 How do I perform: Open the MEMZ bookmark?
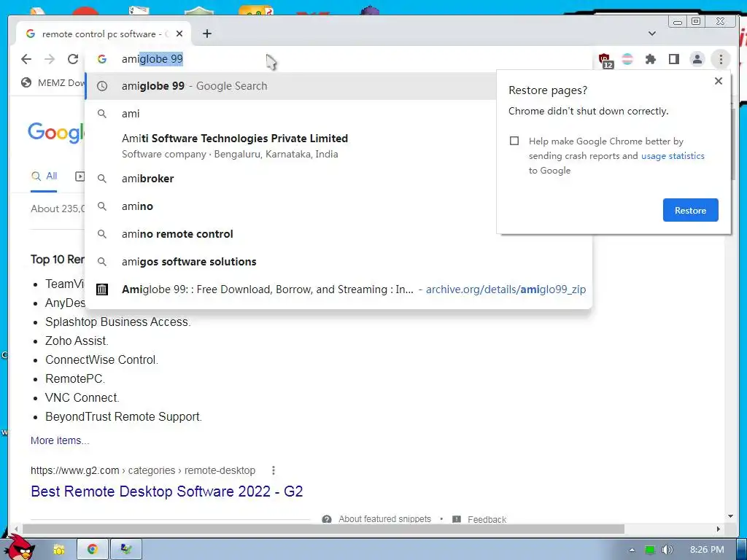click(x=53, y=83)
